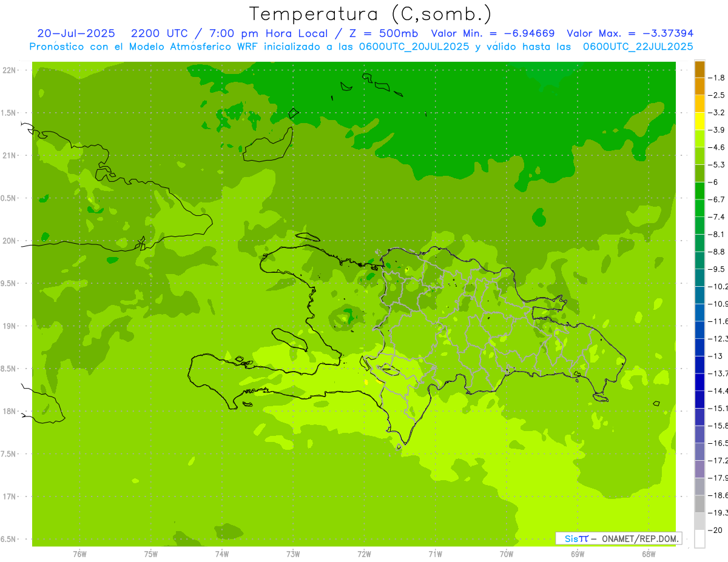
Task: Click the -16.5 legend value
Action: pyautogui.click(x=719, y=443)
